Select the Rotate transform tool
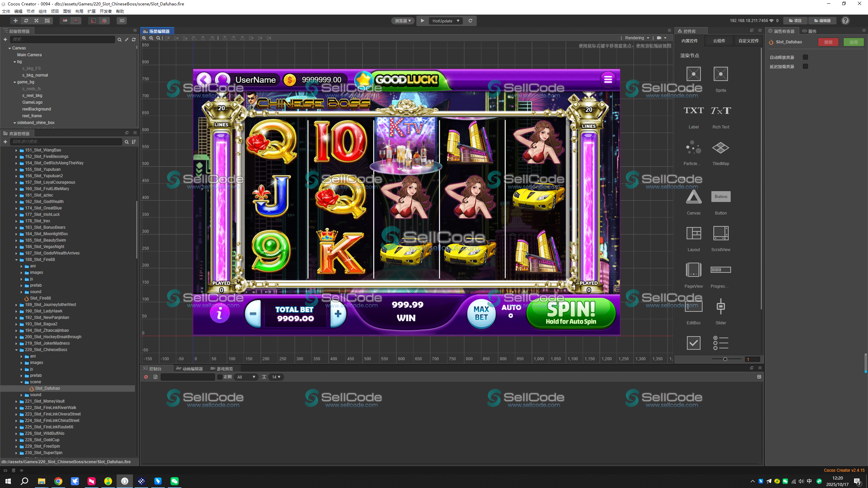The image size is (868, 488). 26,21
